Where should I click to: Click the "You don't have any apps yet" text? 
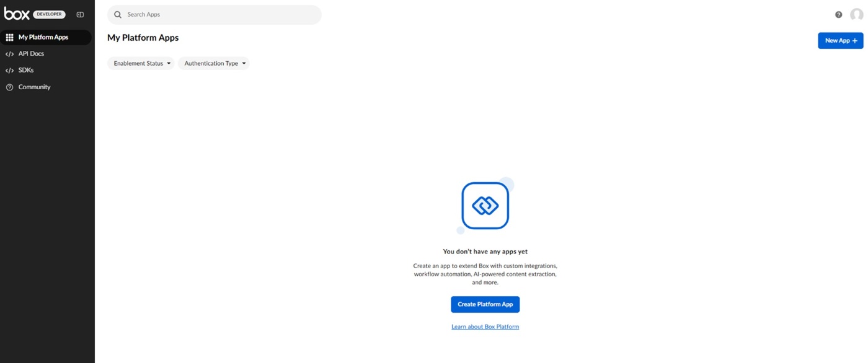point(485,251)
